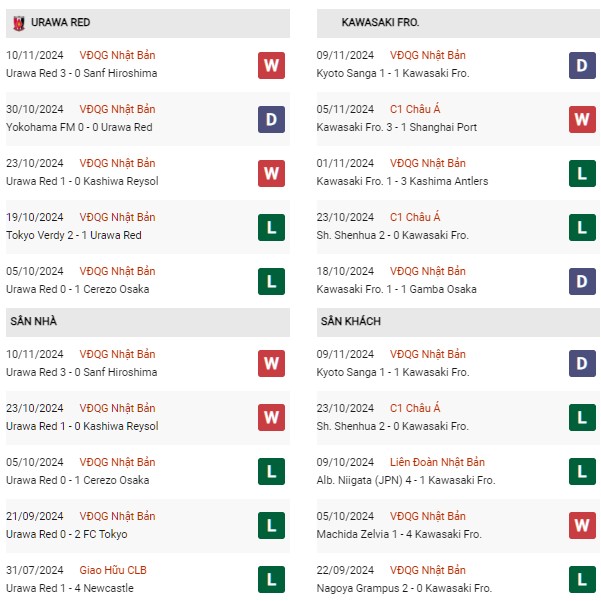
Task: Click D badge for Kawasaki Fro. 1-1 Gamba Osaka
Action: point(582,282)
